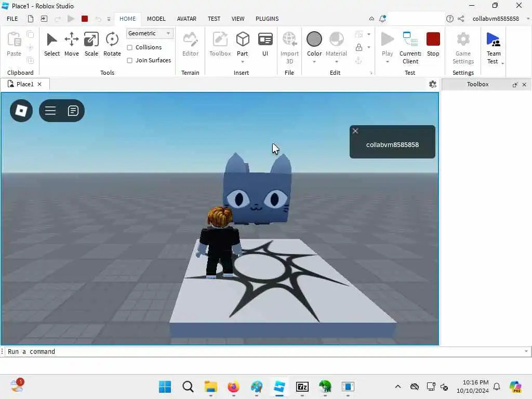Click the Copy icon in Clipboard group
The image size is (532, 399).
pos(30,34)
